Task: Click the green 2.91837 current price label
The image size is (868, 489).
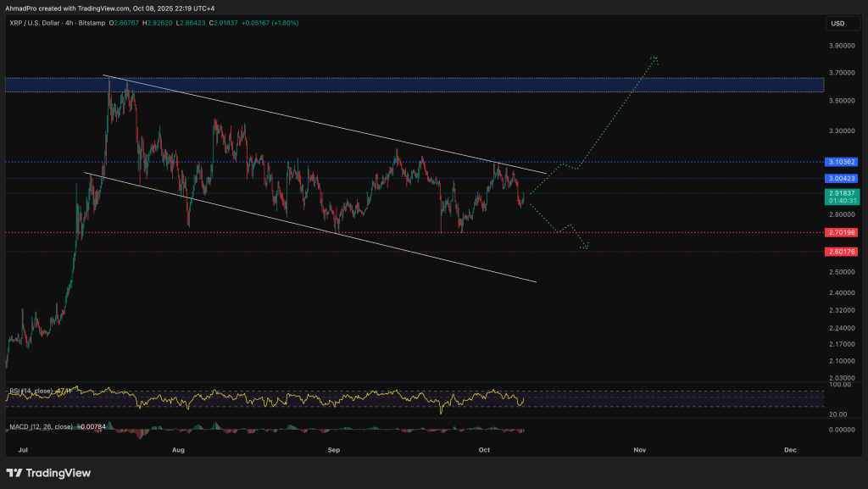Action: 845,193
